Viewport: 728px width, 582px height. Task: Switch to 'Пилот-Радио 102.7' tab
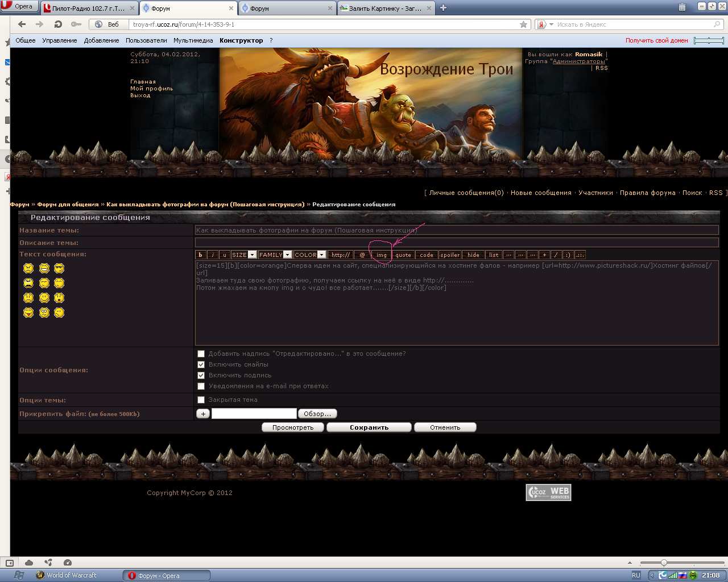coord(89,9)
